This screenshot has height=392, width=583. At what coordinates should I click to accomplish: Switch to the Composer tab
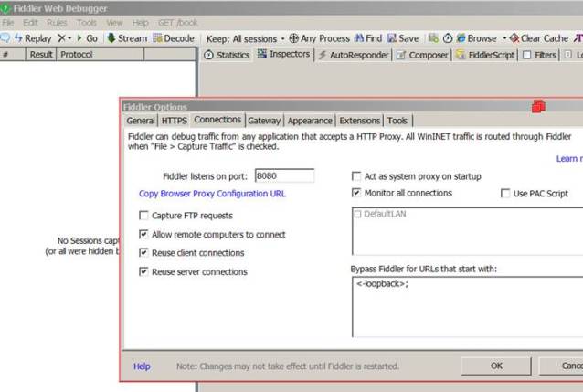click(422, 55)
